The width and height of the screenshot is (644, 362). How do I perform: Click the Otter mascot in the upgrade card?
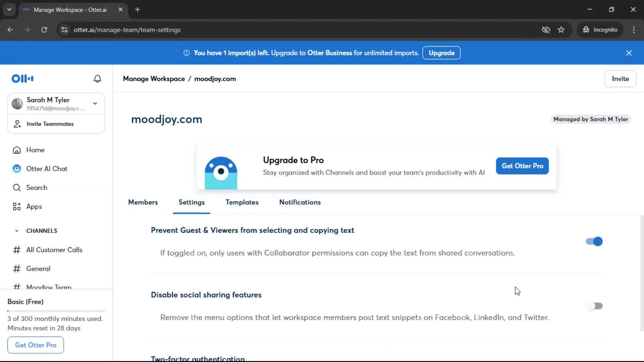tap(221, 173)
